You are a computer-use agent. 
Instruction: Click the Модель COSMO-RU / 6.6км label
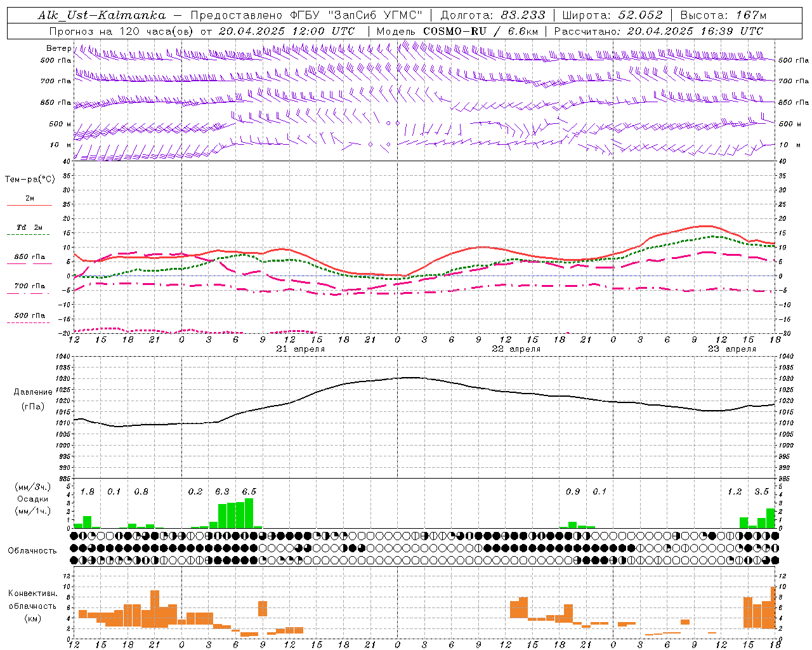point(457,30)
